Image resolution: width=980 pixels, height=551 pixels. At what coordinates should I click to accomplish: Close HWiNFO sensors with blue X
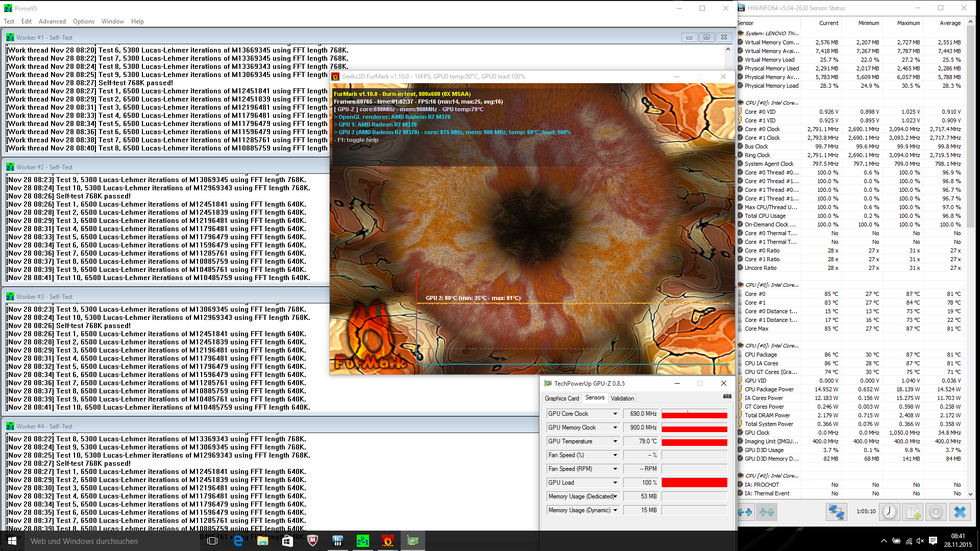pyautogui.click(x=960, y=512)
